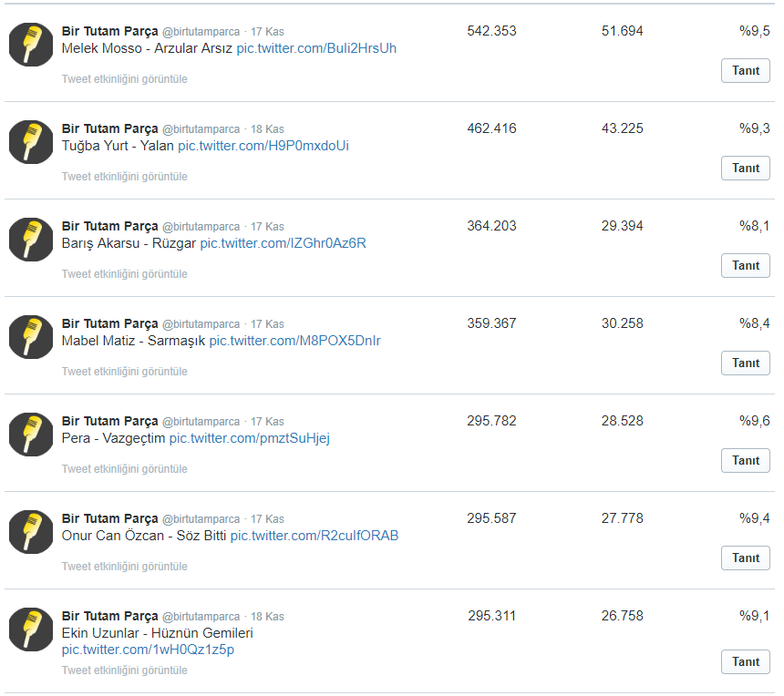784x696 pixels.
Task: View tweet activity for Pera - Vazgeçtim
Action: [x=125, y=468]
